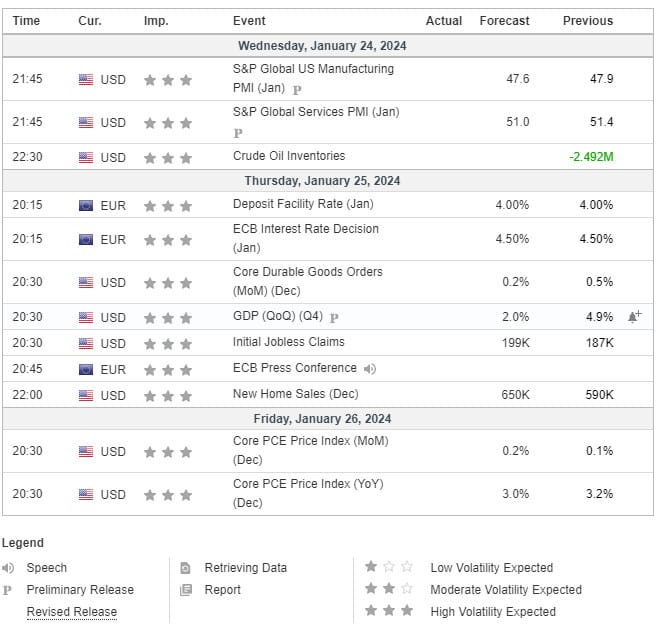
Task: Click the speaker icon next to ECB Press Conference
Action: (x=370, y=369)
